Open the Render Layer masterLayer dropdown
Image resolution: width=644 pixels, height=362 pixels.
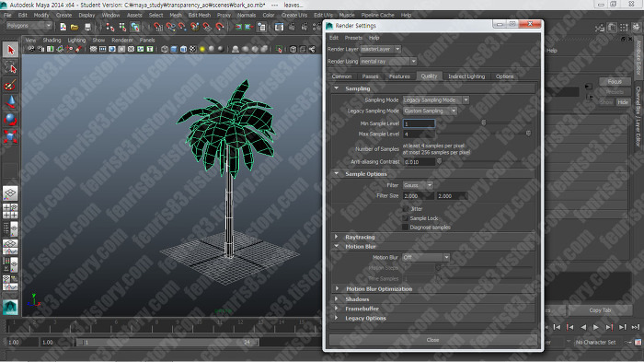(380, 49)
